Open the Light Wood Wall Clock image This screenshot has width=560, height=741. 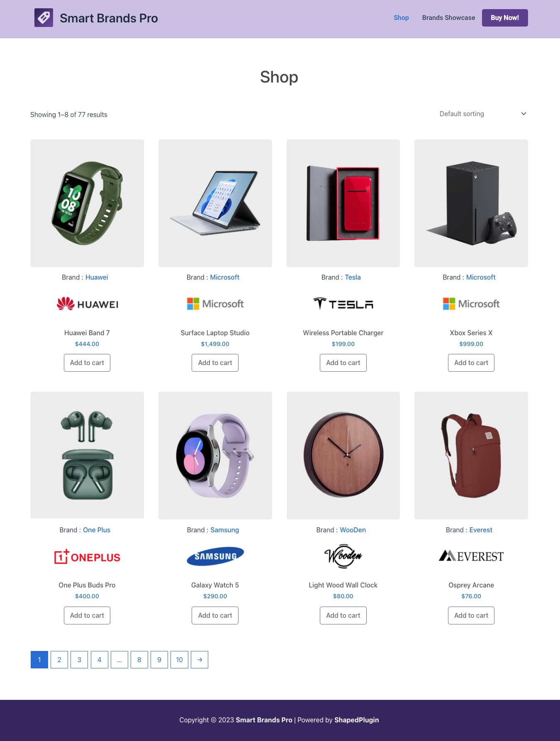point(343,456)
